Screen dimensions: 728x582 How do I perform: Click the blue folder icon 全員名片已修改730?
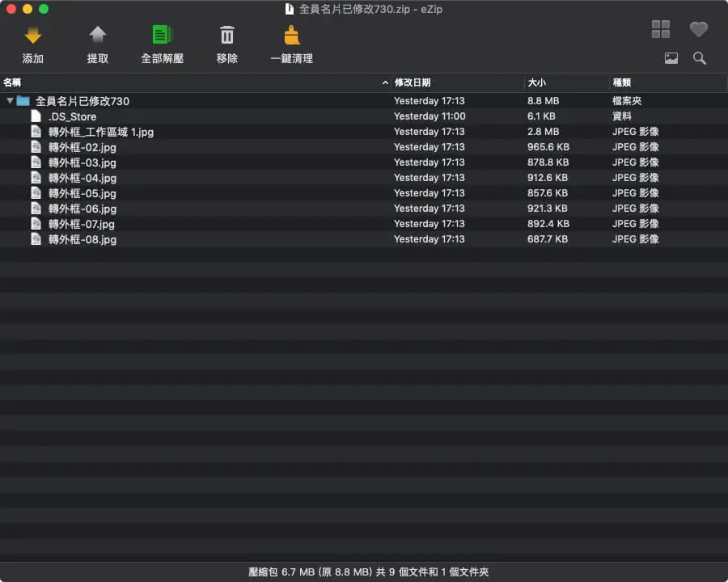(23, 101)
